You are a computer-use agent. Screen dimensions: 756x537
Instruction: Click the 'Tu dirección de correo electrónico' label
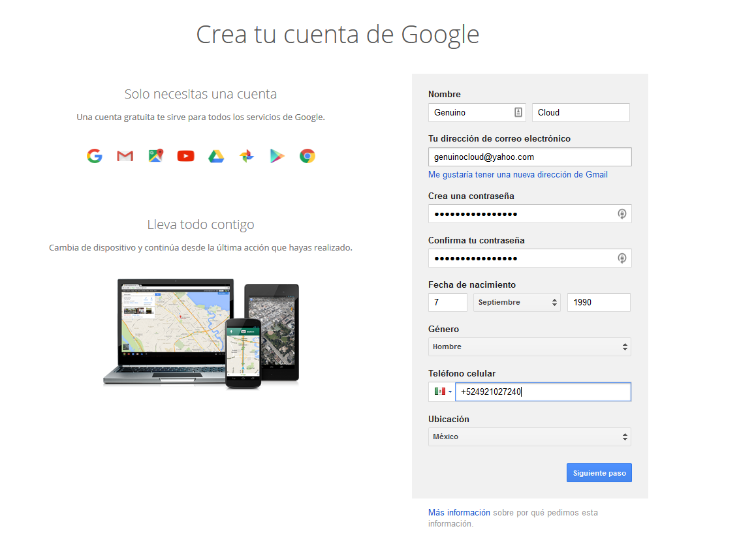click(499, 139)
